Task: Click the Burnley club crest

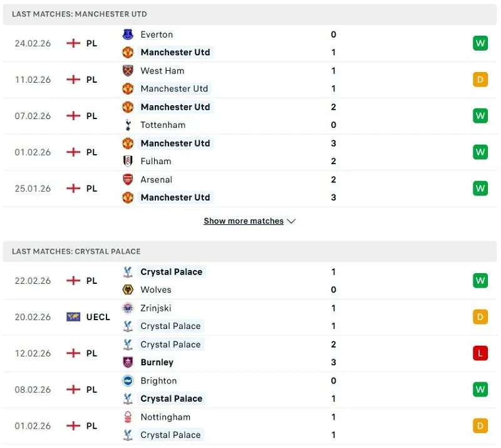Action: point(128,363)
